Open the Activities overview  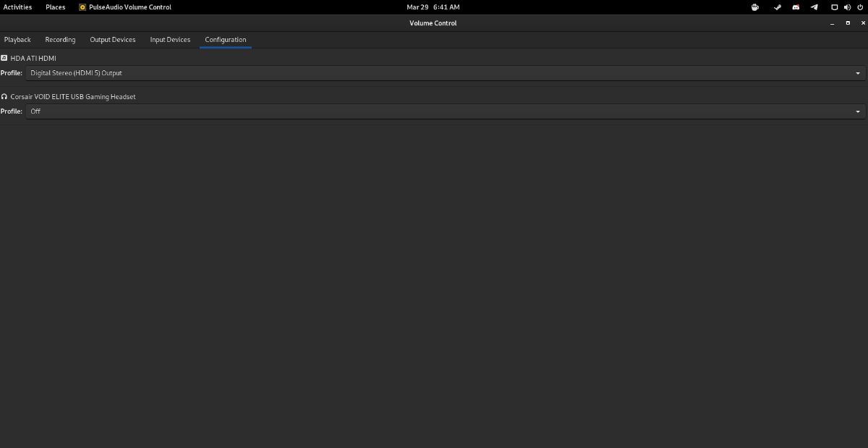click(x=18, y=7)
